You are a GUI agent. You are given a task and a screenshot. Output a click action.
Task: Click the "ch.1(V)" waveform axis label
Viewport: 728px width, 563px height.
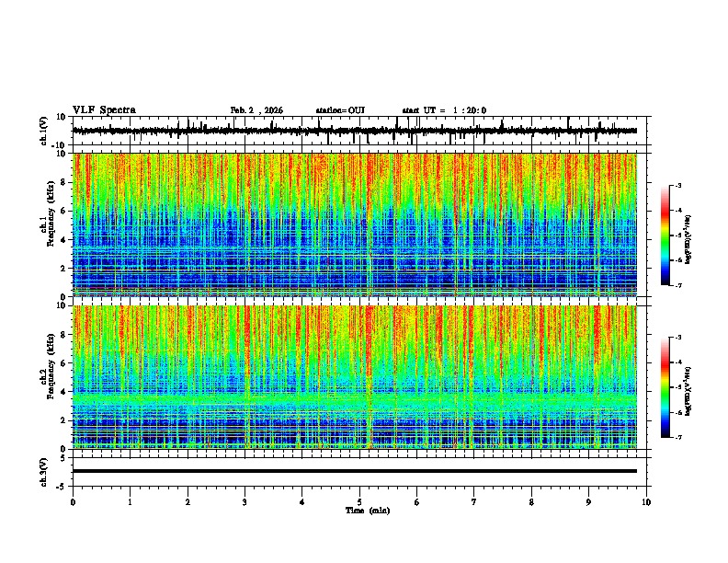pyautogui.click(x=43, y=131)
